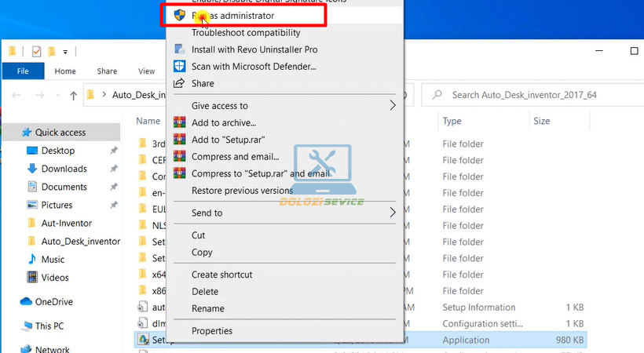This screenshot has width=644, height=353.
Task: Click WinRAR icon beside Compress and email
Action: (180, 156)
